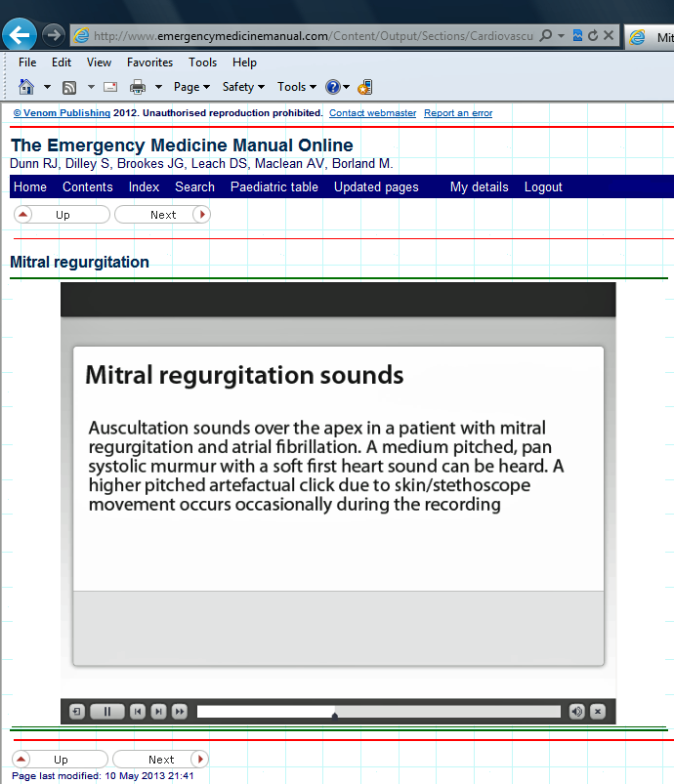Click the blue Help question mark icon
Screen dimensions: 674x784
pos(333,87)
